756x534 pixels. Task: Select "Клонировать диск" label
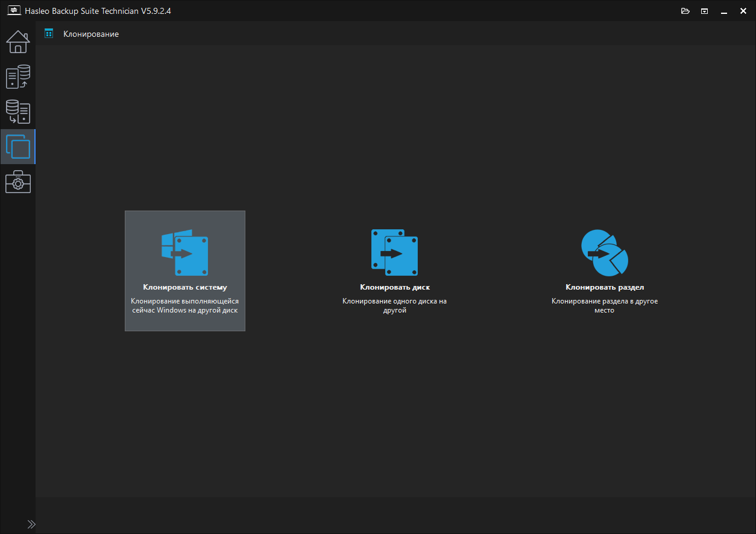click(395, 288)
